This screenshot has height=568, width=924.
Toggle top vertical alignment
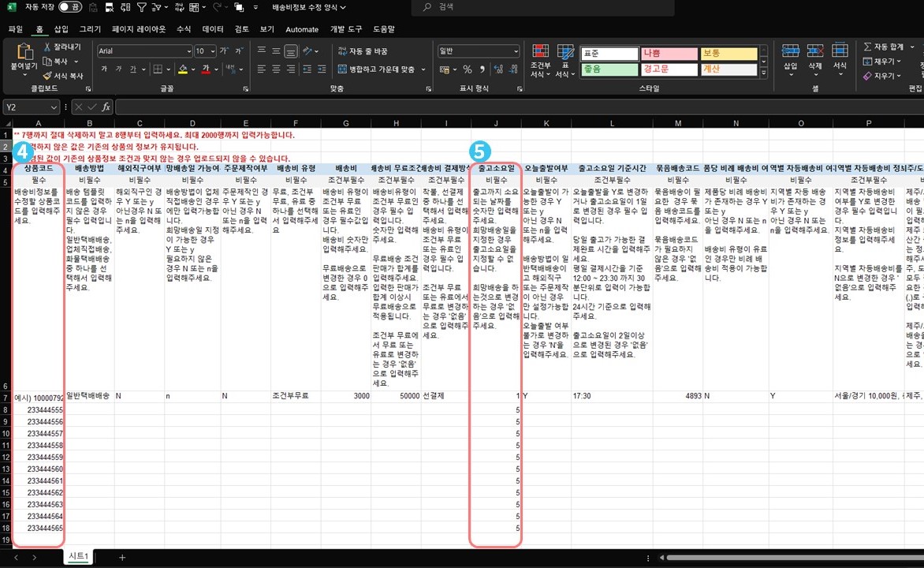coord(262,51)
